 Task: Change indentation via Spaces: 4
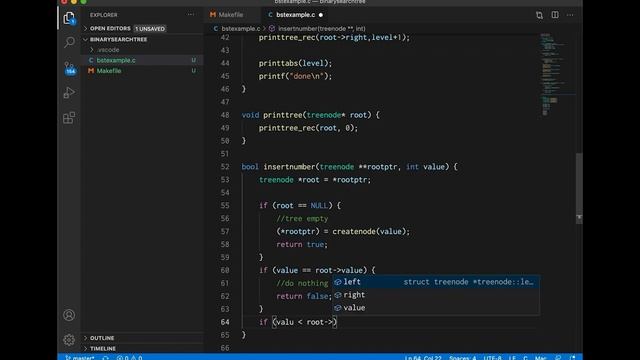(x=462, y=358)
